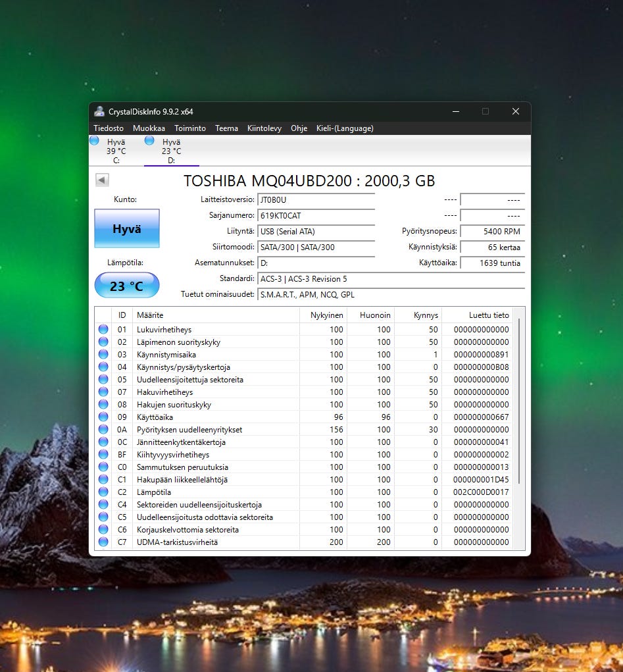Click the Tuetut ominaisuudet field
The height and width of the screenshot is (672, 623).
click(391, 295)
